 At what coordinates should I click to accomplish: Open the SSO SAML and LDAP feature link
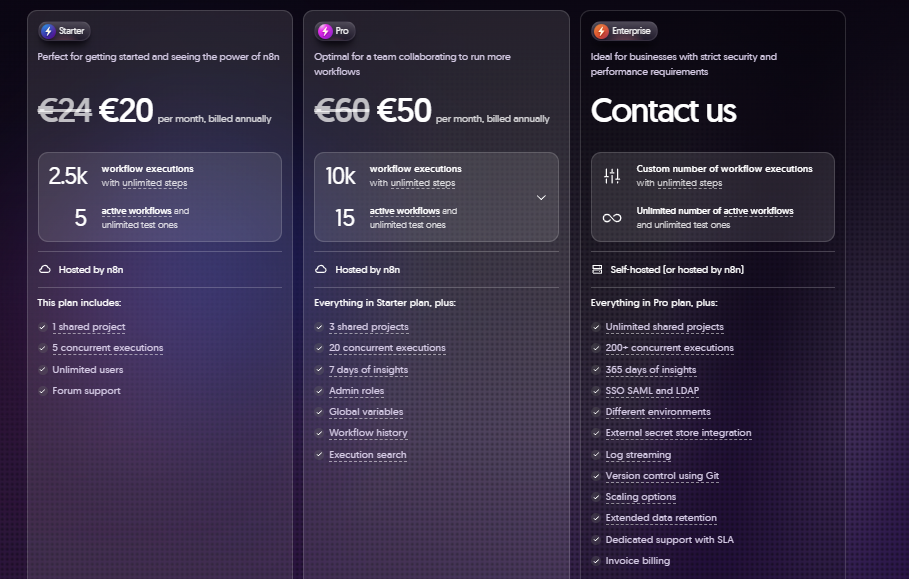[x=652, y=391]
